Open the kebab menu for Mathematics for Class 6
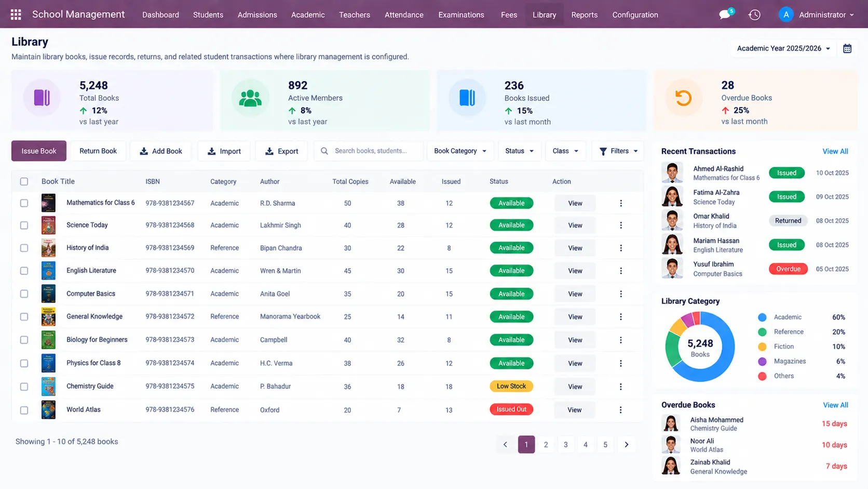This screenshot has width=868, height=489. coord(621,203)
